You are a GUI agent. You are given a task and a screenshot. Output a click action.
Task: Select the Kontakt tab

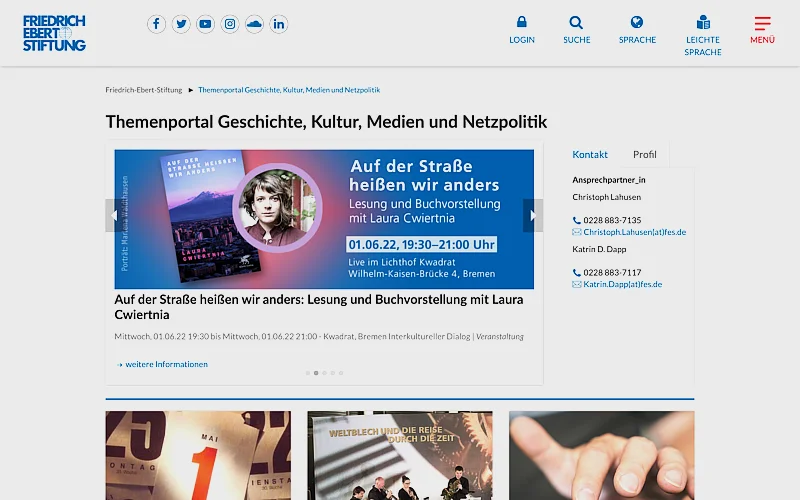[590, 155]
